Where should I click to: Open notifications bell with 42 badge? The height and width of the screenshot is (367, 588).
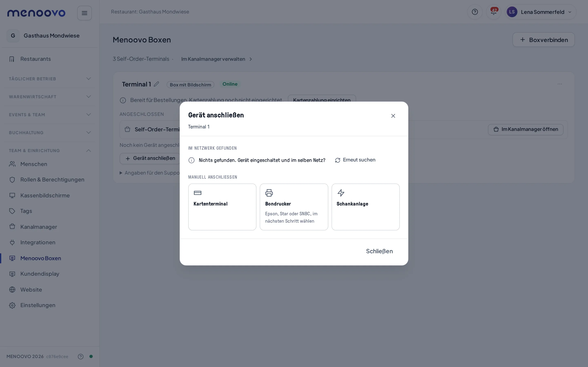tap(493, 12)
